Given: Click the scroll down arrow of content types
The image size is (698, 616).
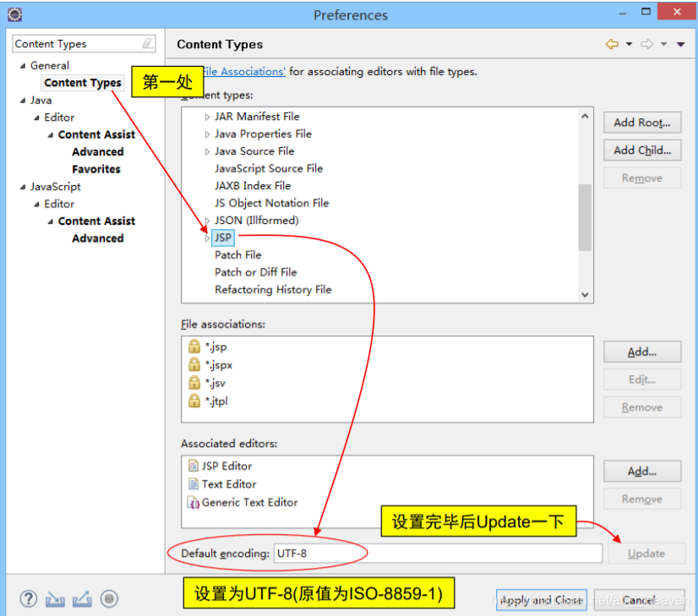Looking at the screenshot, I should [585, 295].
